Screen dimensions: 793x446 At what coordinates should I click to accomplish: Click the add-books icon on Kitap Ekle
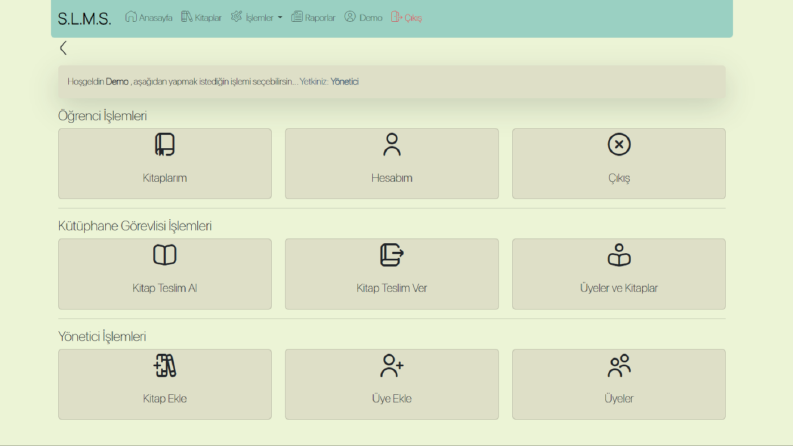coord(165,366)
